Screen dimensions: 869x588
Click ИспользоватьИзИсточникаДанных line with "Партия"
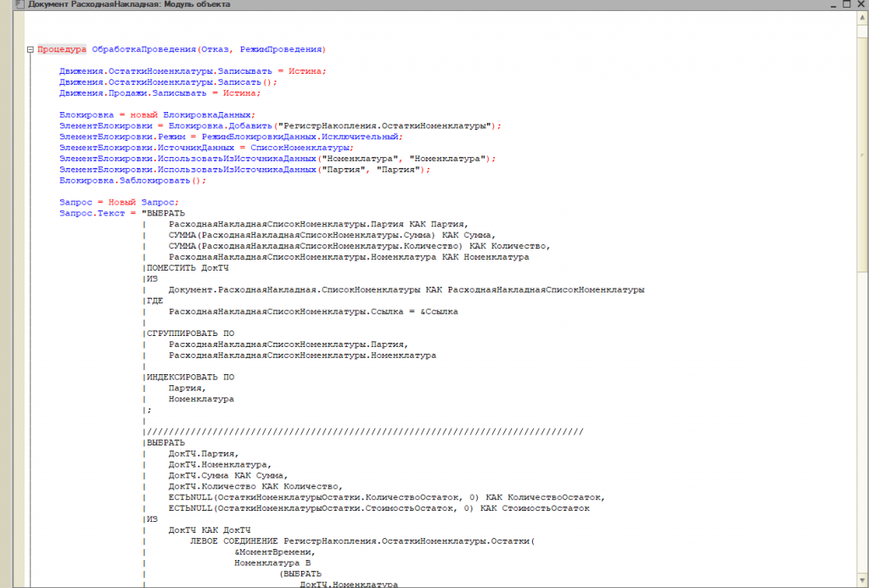[x=244, y=170]
